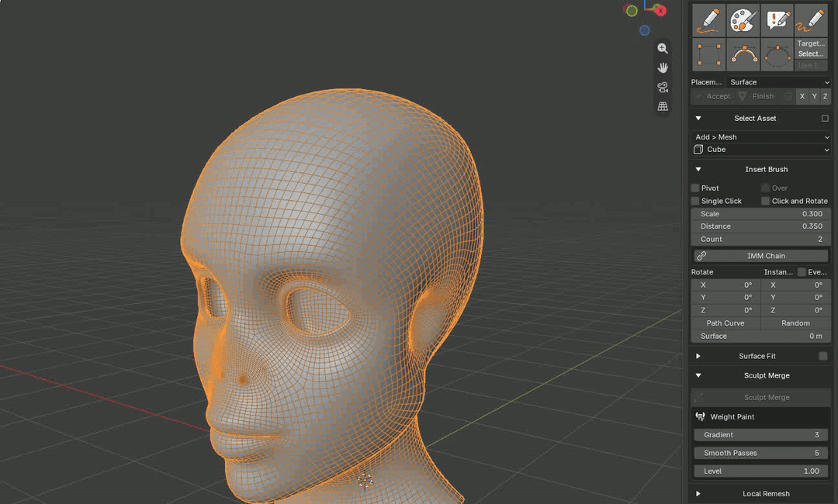Select the squiggly line pencil tool
The width and height of the screenshot is (838, 504).
(x=811, y=20)
